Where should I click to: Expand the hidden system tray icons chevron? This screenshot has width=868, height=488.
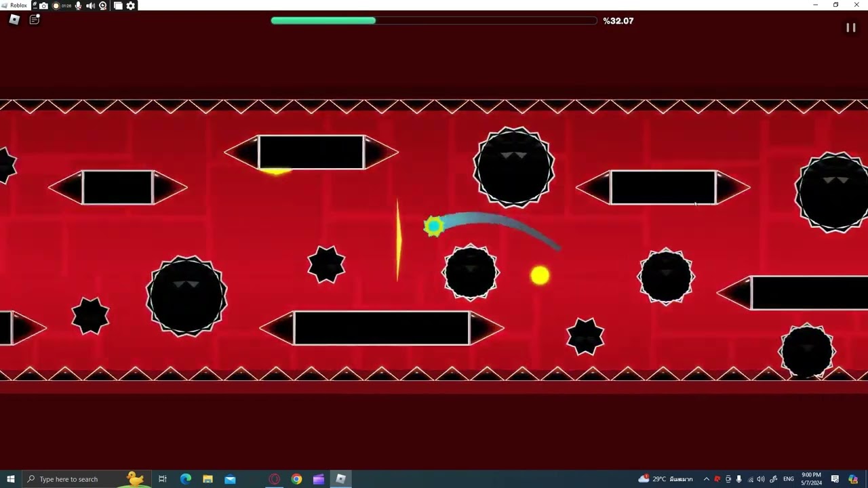point(706,479)
